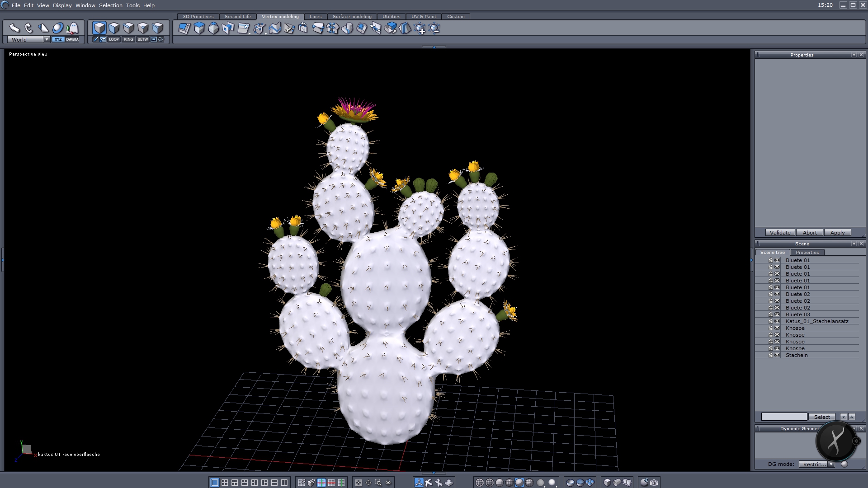Toggle CAMERA axis mode button
This screenshot has height=488, width=868.
click(x=72, y=39)
